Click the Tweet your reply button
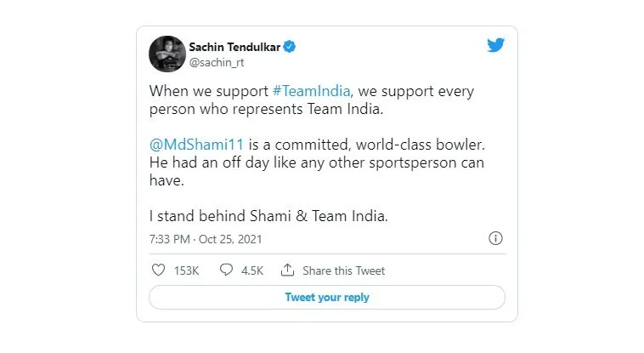The image size is (644, 353). 327,297
